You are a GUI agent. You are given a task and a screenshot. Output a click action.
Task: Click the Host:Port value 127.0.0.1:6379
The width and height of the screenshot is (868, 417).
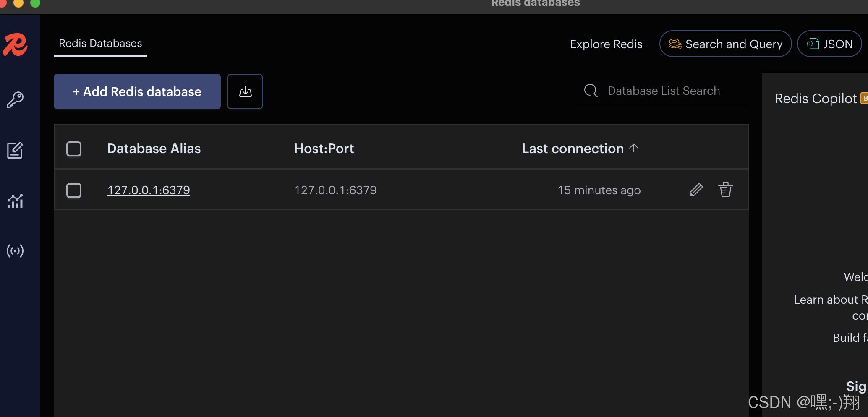coord(335,190)
